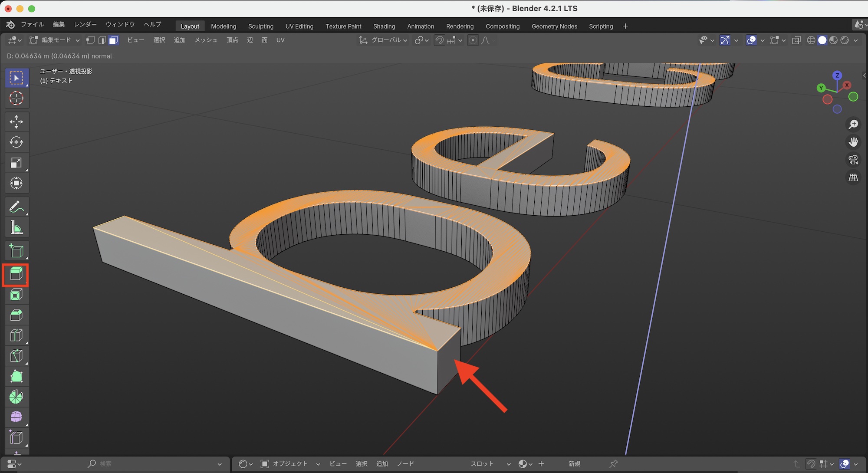868x473 pixels.
Task: Select the Bevel tool
Action: click(x=16, y=315)
